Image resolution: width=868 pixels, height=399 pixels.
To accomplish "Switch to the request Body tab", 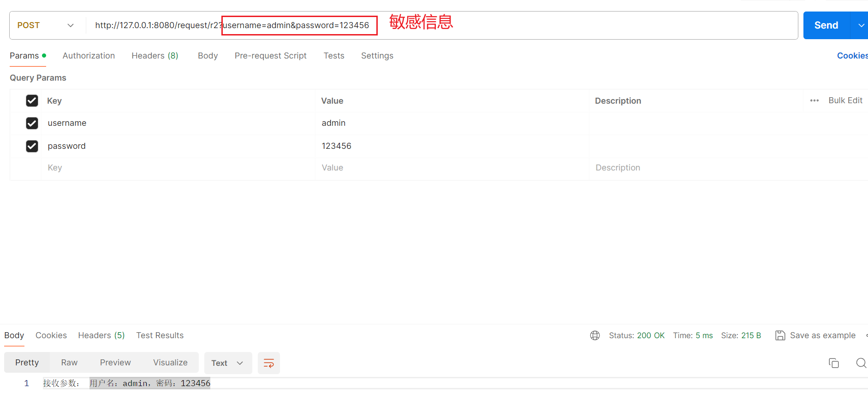I will click(x=208, y=56).
